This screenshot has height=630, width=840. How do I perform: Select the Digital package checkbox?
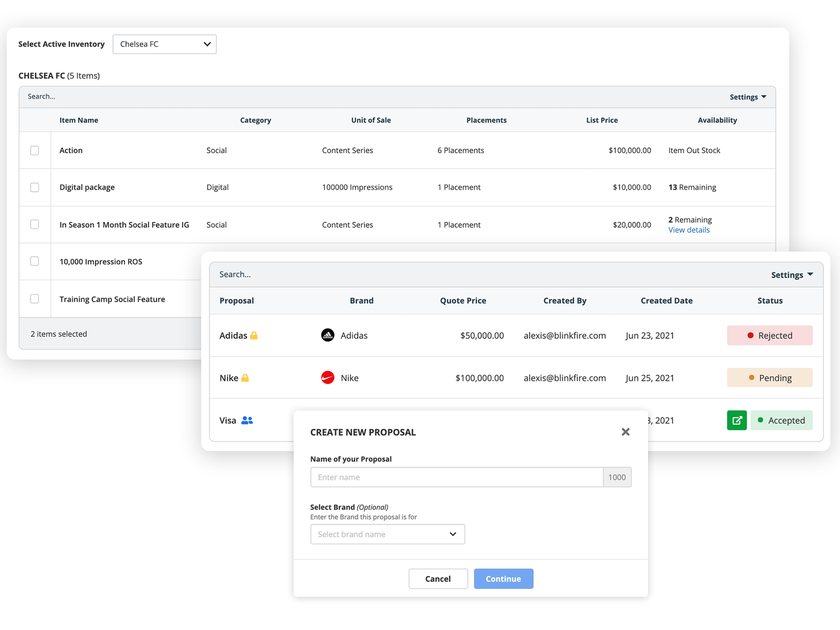pos(34,187)
